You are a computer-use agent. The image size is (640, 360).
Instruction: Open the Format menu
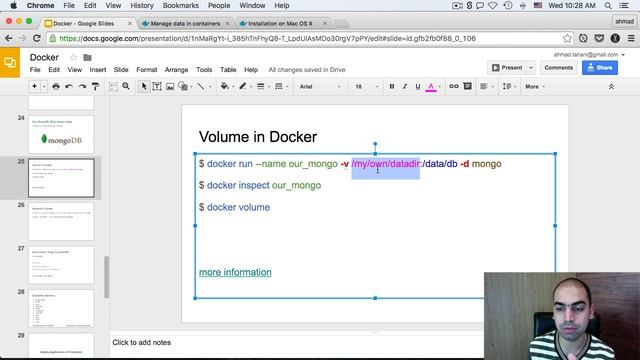pos(147,70)
